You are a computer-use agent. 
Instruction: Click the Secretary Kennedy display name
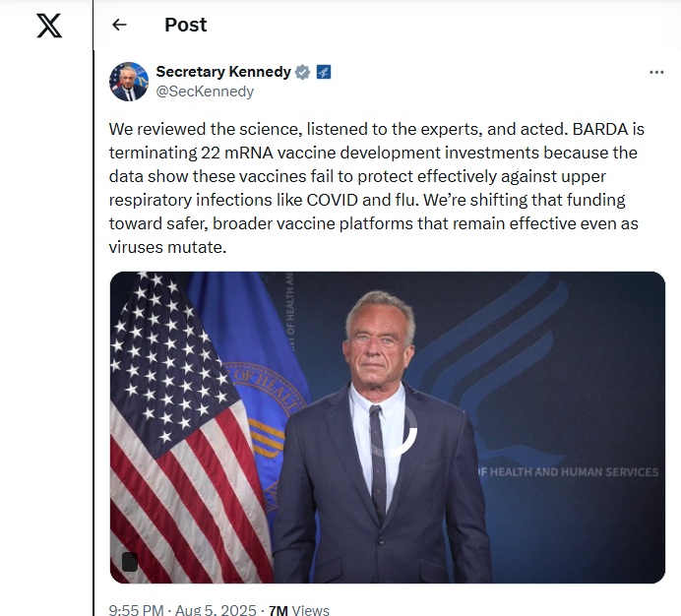223,72
